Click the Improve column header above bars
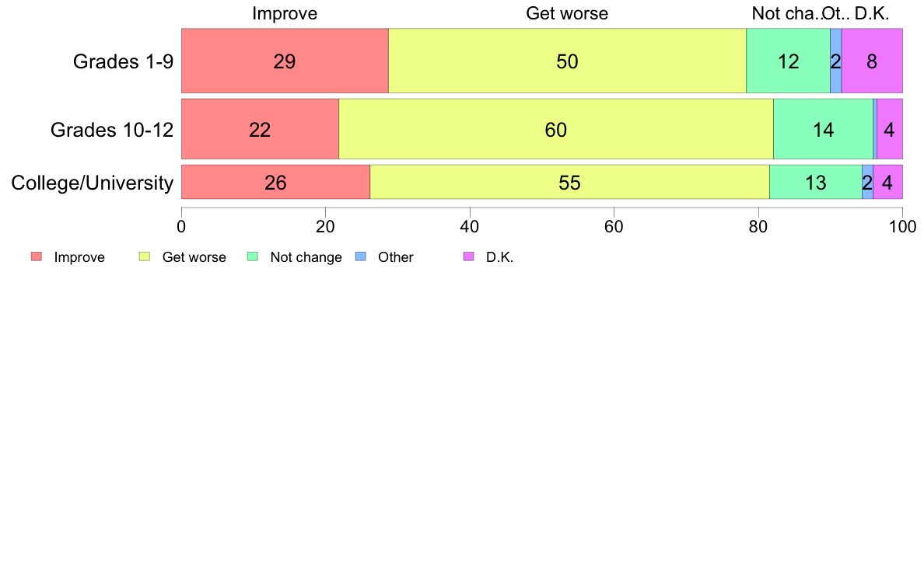The height and width of the screenshot is (572, 924). [285, 13]
